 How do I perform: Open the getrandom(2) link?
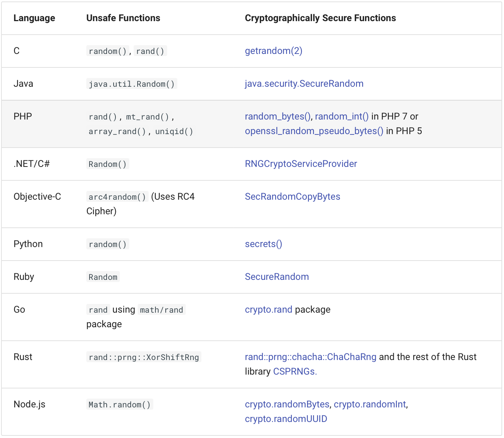(273, 51)
